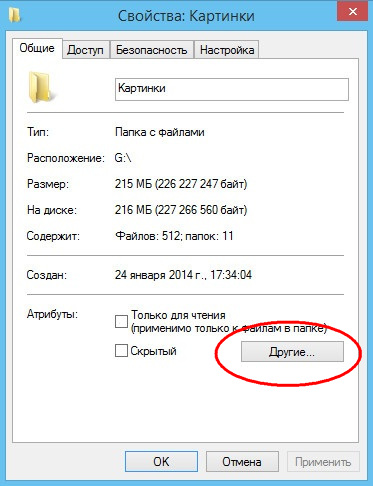Switch to the Общие tab
This screenshot has width=373, height=486.
(x=37, y=48)
